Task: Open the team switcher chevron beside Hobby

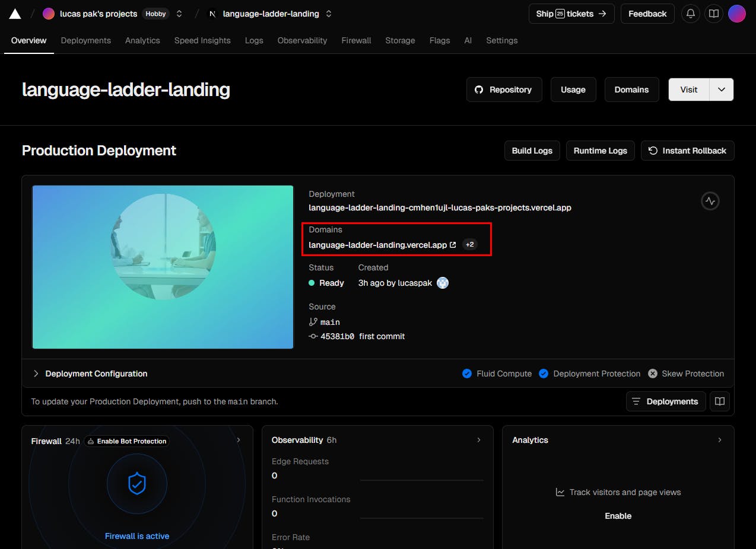Action: coord(179,14)
